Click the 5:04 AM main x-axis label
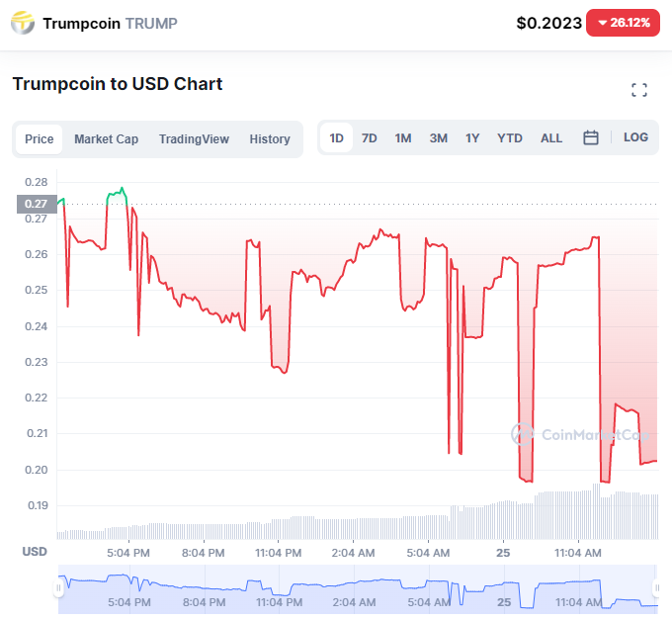Image resolution: width=672 pixels, height=621 pixels. pyautogui.click(x=428, y=553)
